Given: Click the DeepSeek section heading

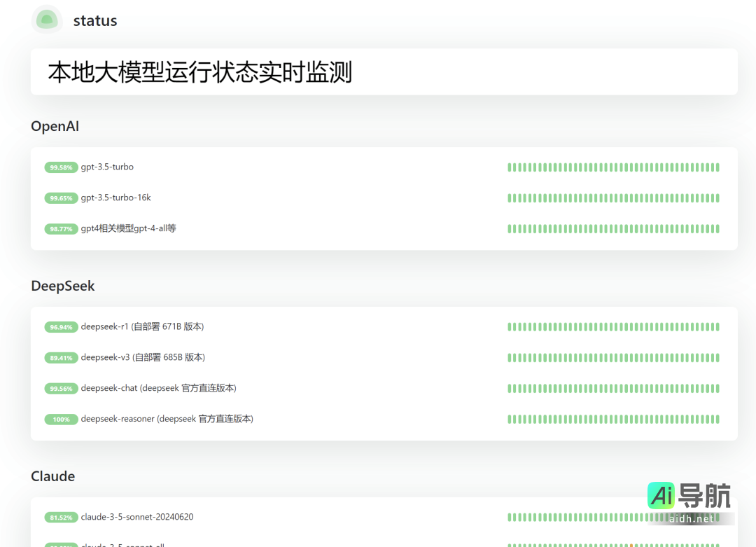Looking at the screenshot, I should coord(63,286).
